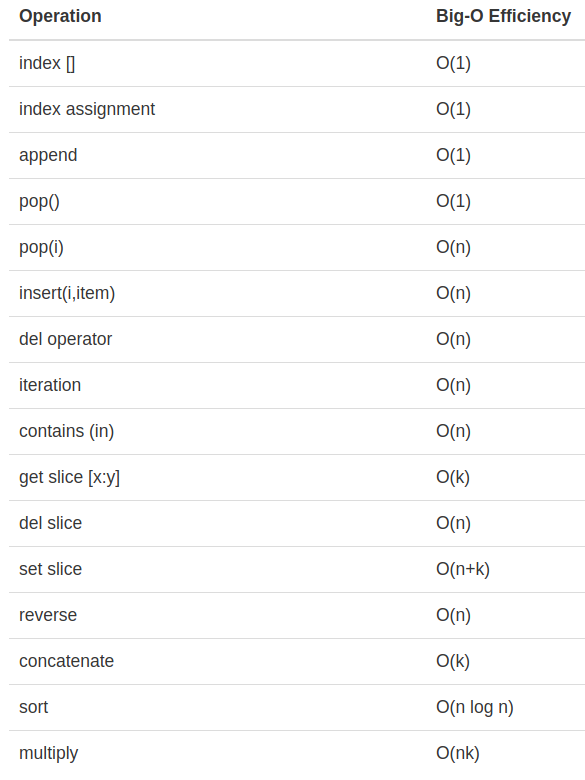
Task: Click the index assignment row label
Action: pos(87,109)
